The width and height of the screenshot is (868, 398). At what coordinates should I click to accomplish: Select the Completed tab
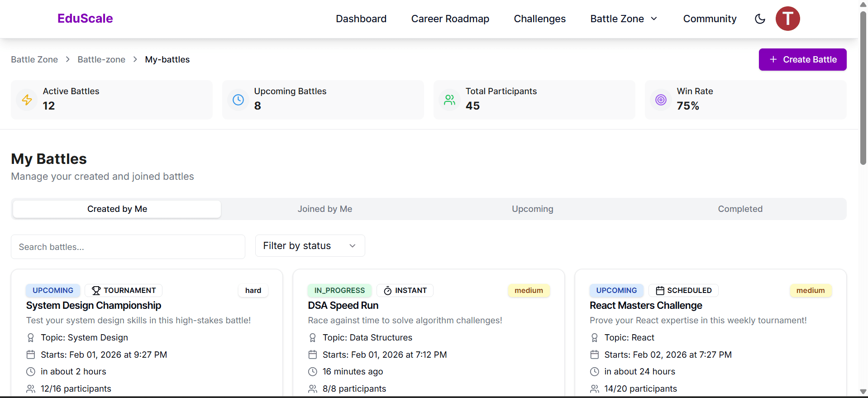point(740,209)
